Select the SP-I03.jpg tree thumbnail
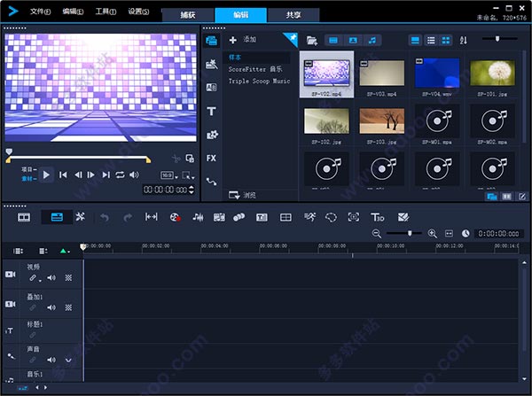Viewport: 532px width, 396px height. [x=382, y=122]
